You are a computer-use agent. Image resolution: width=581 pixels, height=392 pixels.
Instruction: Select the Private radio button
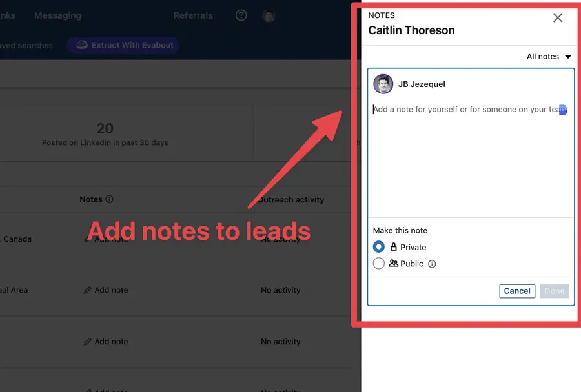[378, 246]
